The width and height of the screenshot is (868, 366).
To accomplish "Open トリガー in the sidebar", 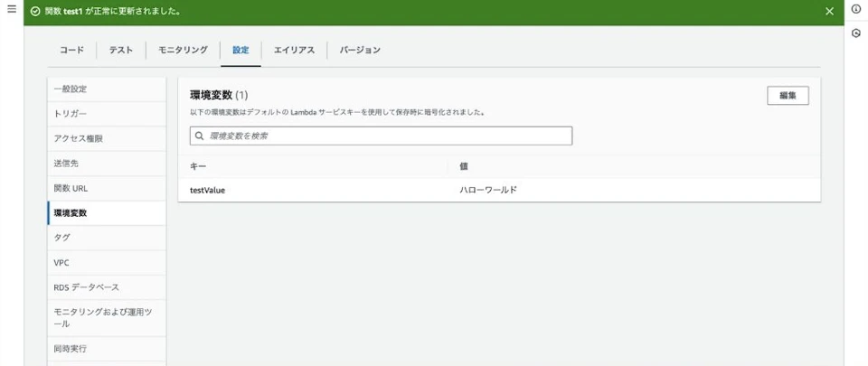I will coord(107,114).
